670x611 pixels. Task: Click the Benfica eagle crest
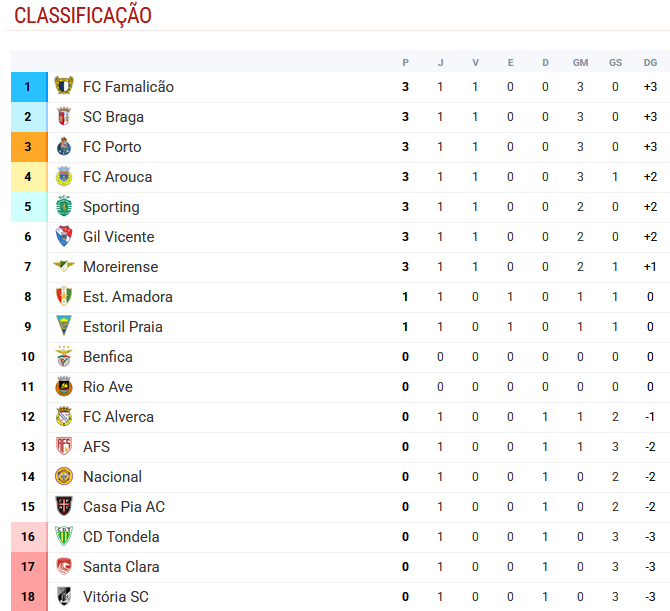tap(64, 356)
